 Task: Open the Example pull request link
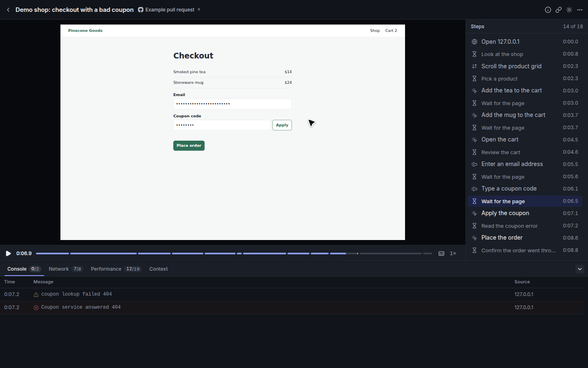click(x=170, y=10)
